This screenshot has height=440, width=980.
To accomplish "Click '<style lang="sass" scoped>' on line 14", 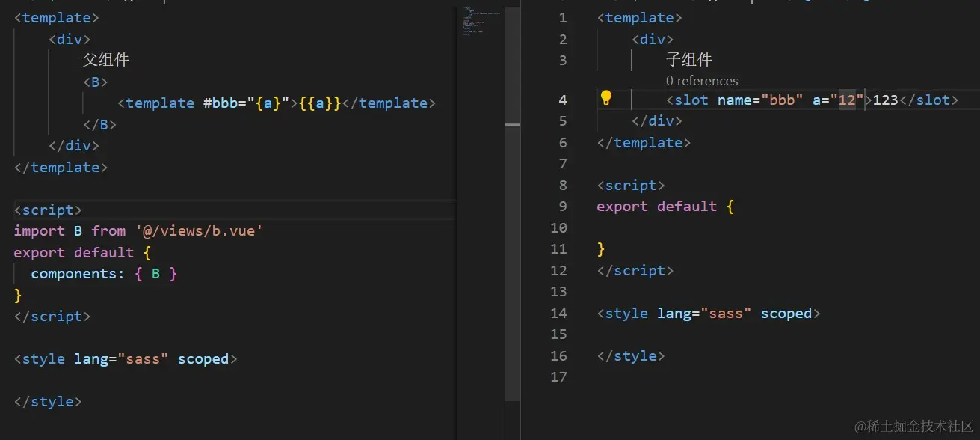I will pos(709,313).
